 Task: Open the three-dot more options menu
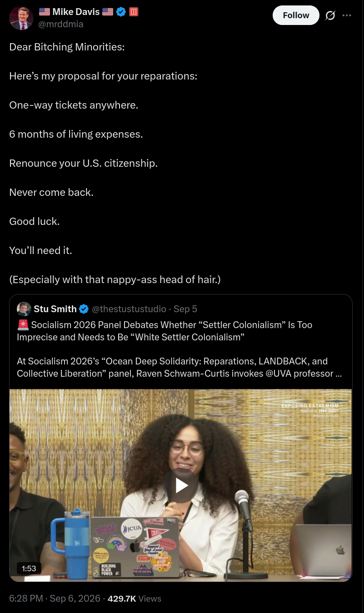[347, 15]
